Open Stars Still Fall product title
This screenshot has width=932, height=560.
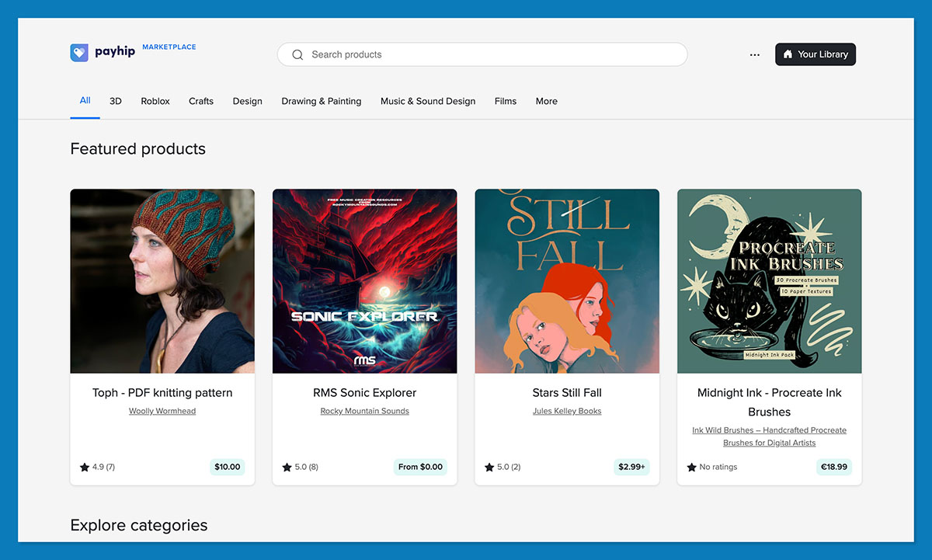point(567,393)
